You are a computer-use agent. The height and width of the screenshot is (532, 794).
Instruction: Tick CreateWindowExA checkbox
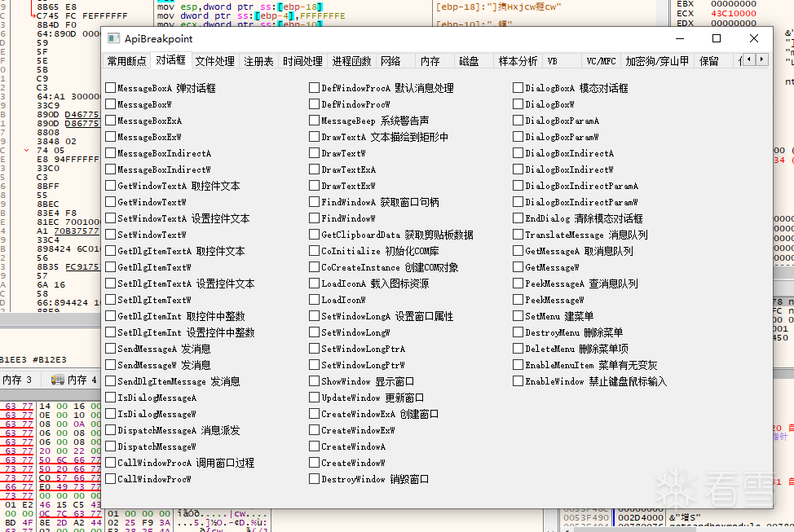coord(314,414)
